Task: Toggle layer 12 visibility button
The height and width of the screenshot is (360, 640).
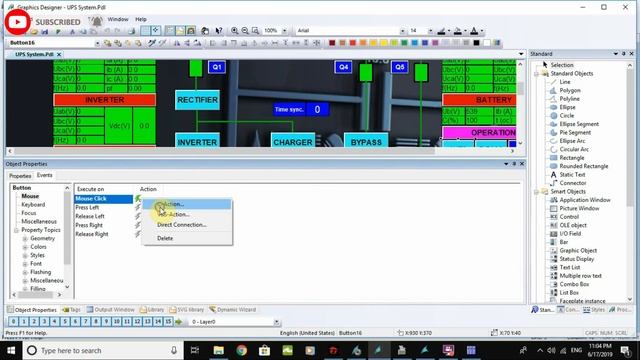Action: 138,322
